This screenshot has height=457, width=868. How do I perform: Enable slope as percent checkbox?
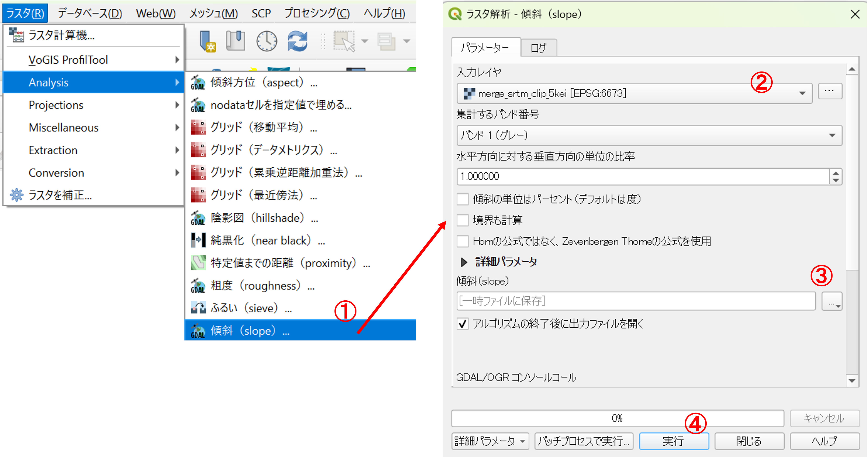click(x=463, y=199)
